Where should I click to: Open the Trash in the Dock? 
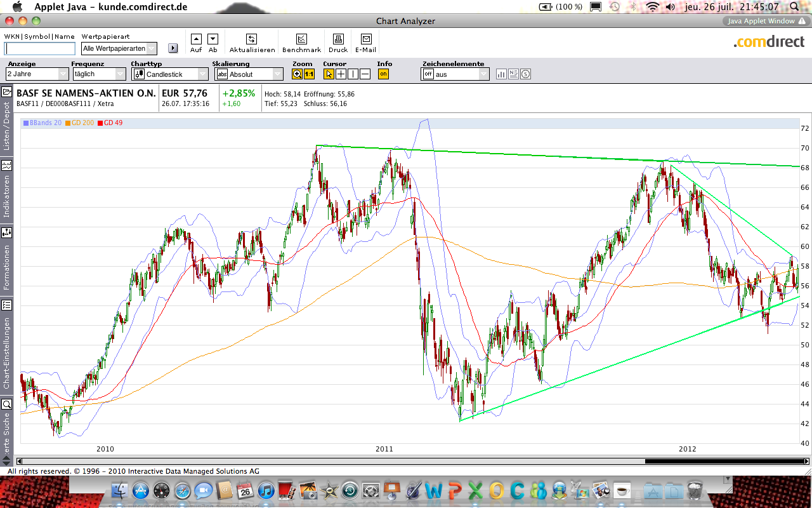[x=695, y=490]
